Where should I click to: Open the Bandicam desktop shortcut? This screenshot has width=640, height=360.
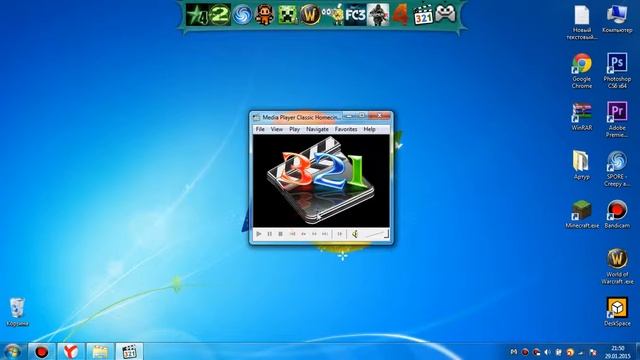pos(617,214)
